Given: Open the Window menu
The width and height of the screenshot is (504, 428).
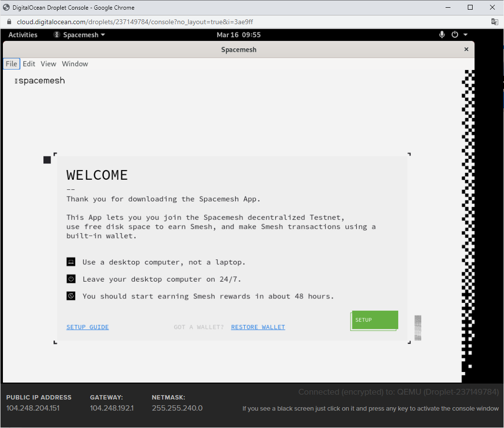Looking at the screenshot, I should (x=75, y=64).
